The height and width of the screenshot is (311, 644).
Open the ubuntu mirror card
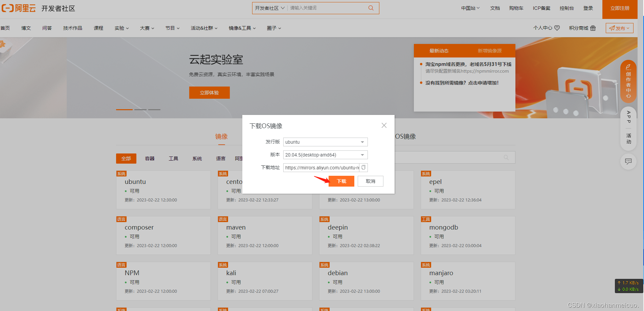(163, 190)
